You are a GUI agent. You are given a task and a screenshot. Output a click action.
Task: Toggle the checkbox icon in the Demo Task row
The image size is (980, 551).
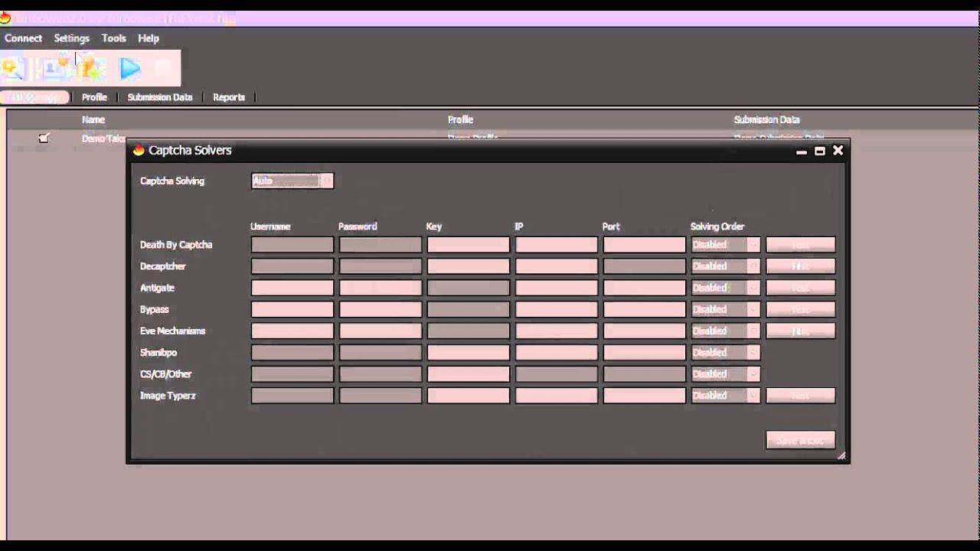coord(44,139)
